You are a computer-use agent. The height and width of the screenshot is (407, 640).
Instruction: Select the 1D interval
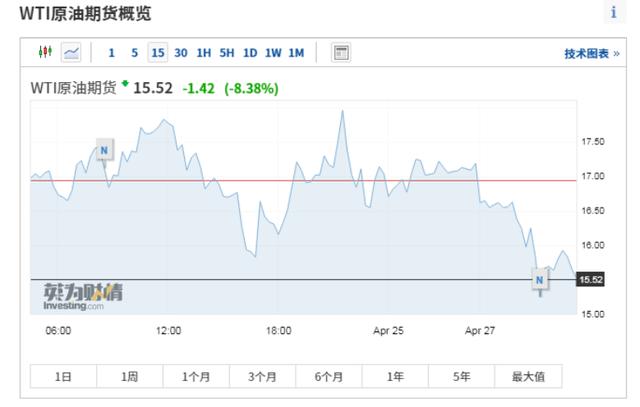250,53
